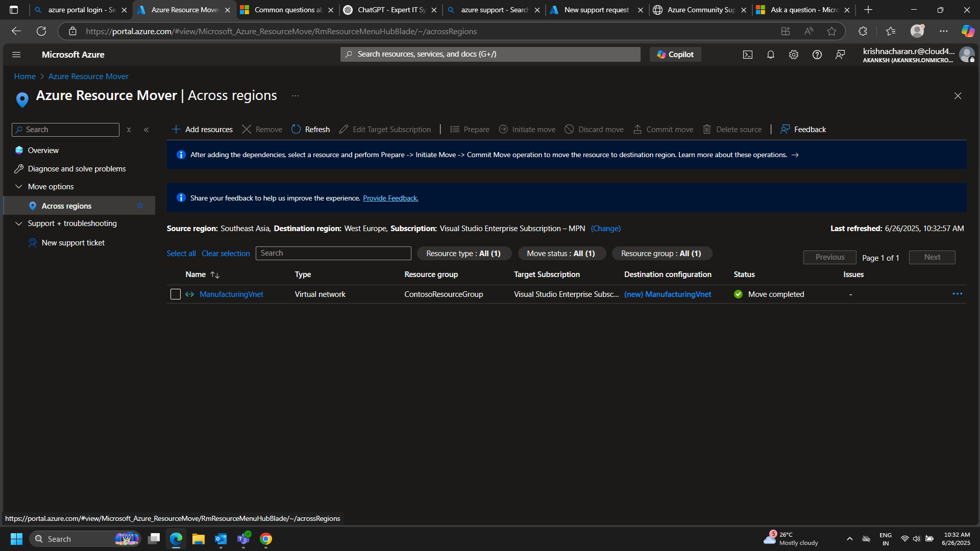Screen dimensions: 980x551
Task: Open the ManufacturingVnet row ellipsis menu
Action: (x=958, y=294)
